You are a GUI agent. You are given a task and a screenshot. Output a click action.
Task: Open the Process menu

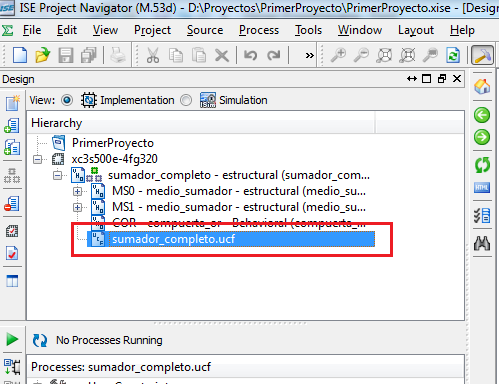(259, 30)
